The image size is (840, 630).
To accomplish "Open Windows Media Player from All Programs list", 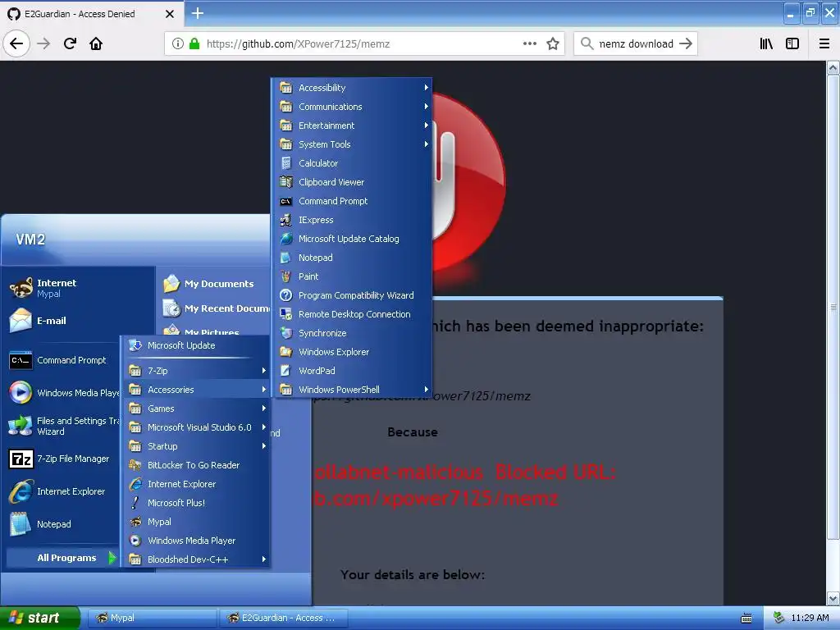I will tap(195, 541).
